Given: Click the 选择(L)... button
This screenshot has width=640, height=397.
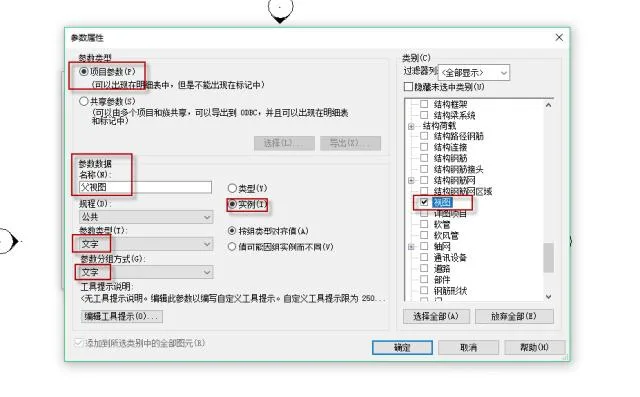Looking at the screenshot, I should pyautogui.click(x=284, y=143).
